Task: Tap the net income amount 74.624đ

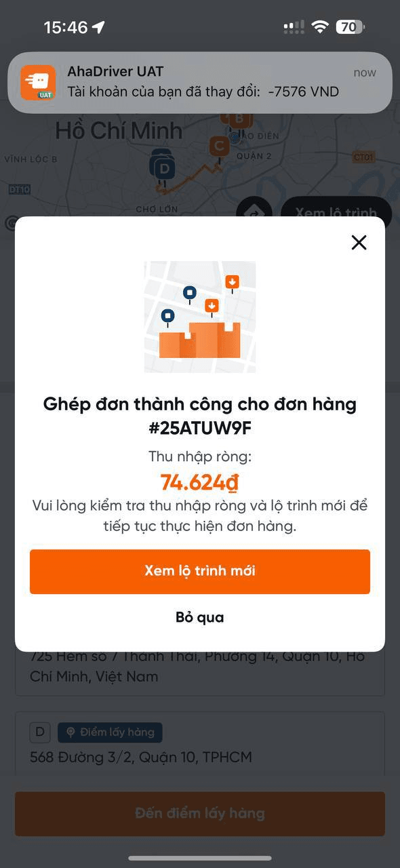Action: [x=200, y=482]
